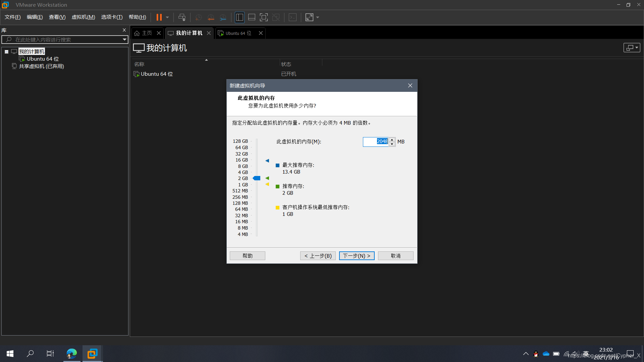Show hidden system tray icons
The image size is (644, 362).
click(x=526, y=354)
